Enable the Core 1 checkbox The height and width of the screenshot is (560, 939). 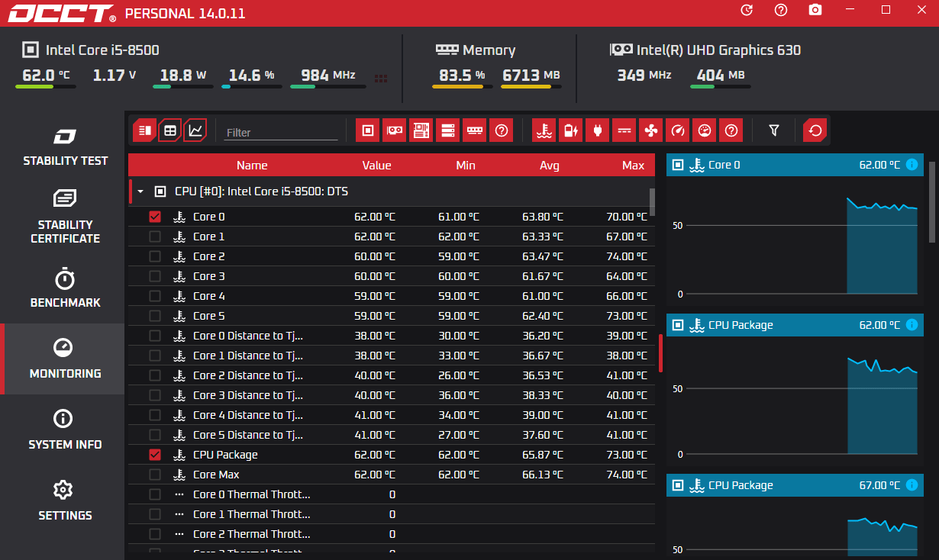pos(155,237)
